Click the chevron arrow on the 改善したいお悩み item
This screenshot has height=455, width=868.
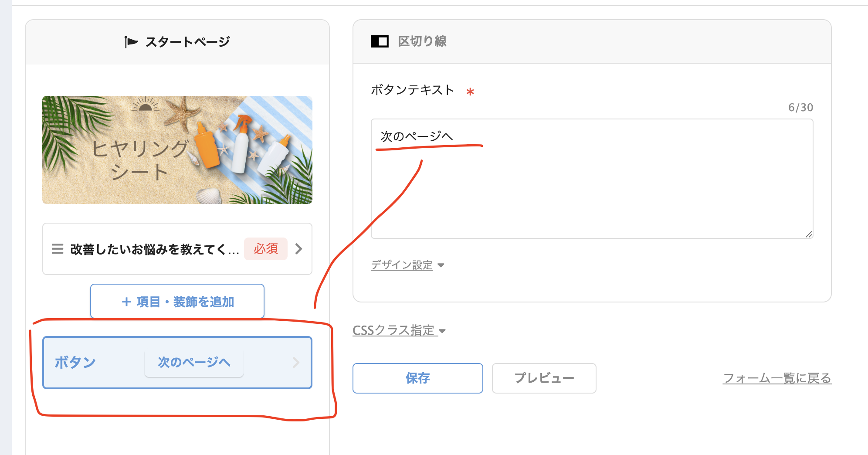click(298, 249)
